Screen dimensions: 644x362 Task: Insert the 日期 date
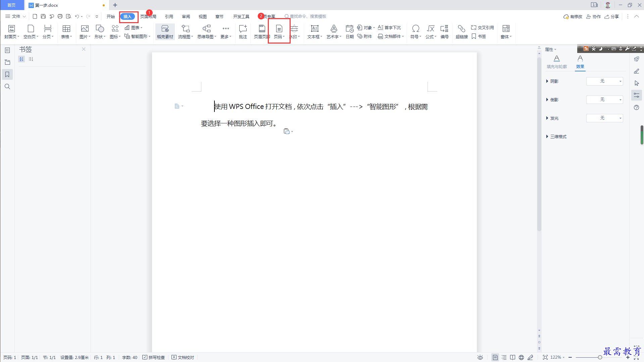pos(350,32)
